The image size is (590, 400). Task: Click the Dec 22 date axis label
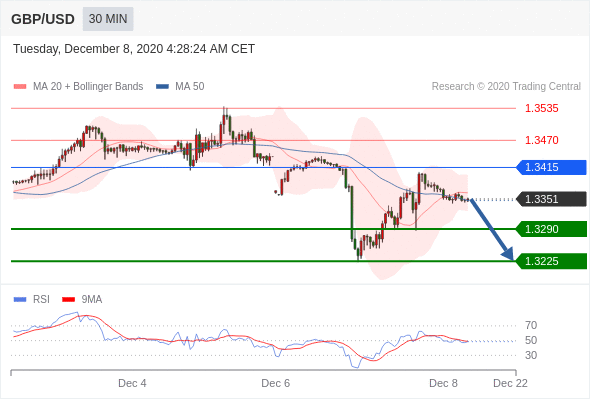tap(510, 383)
